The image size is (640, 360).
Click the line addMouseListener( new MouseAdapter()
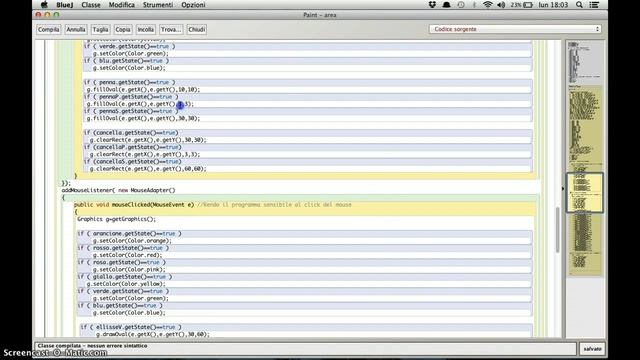(118, 190)
